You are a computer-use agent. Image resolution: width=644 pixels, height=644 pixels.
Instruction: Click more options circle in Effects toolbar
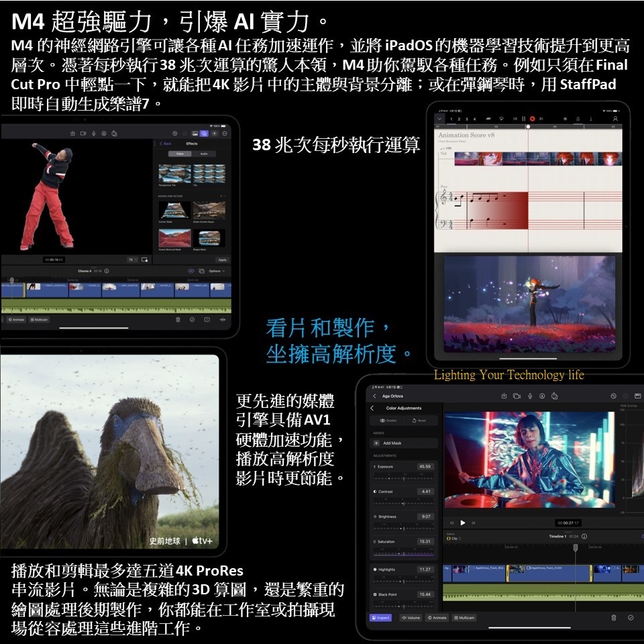225,133
